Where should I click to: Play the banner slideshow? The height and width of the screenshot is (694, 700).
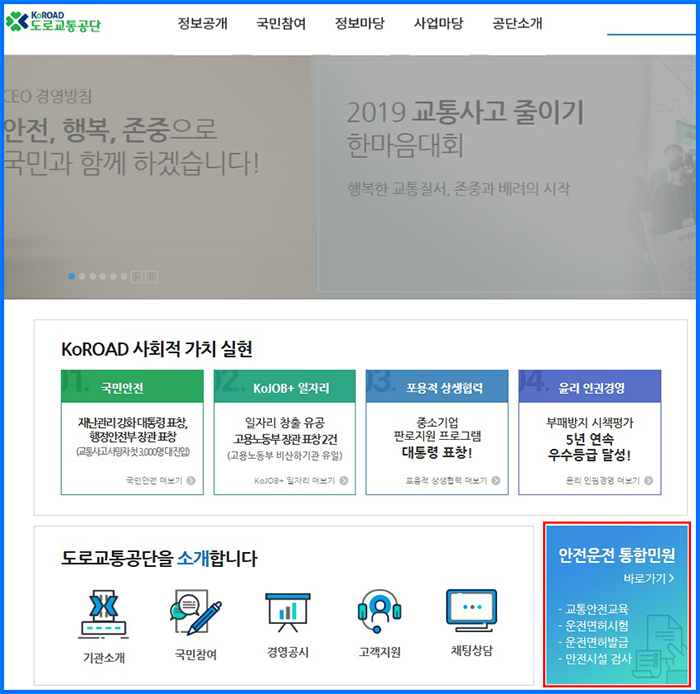pos(137,277)
